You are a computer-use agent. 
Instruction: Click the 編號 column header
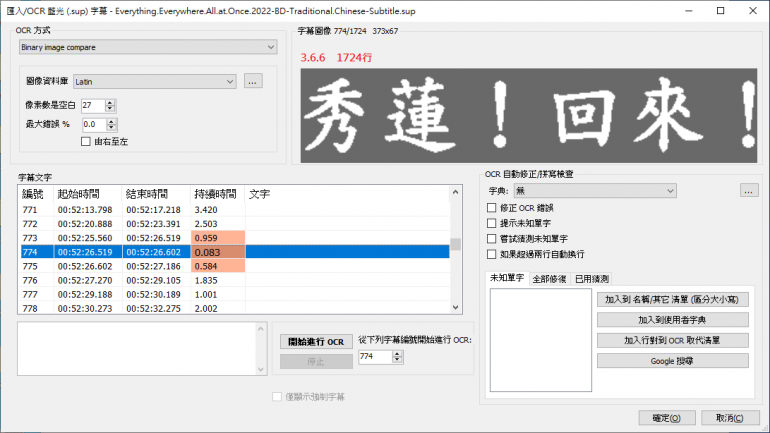point(33,194)
